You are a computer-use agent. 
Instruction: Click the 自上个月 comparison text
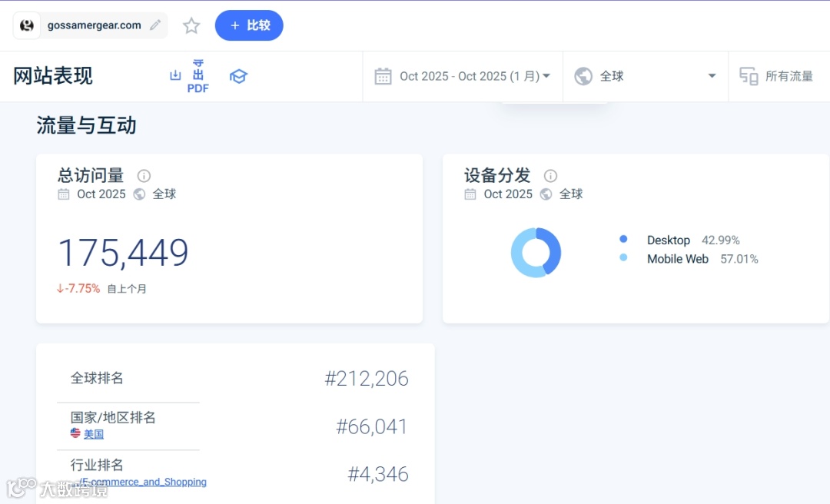(x=127, y=289)
